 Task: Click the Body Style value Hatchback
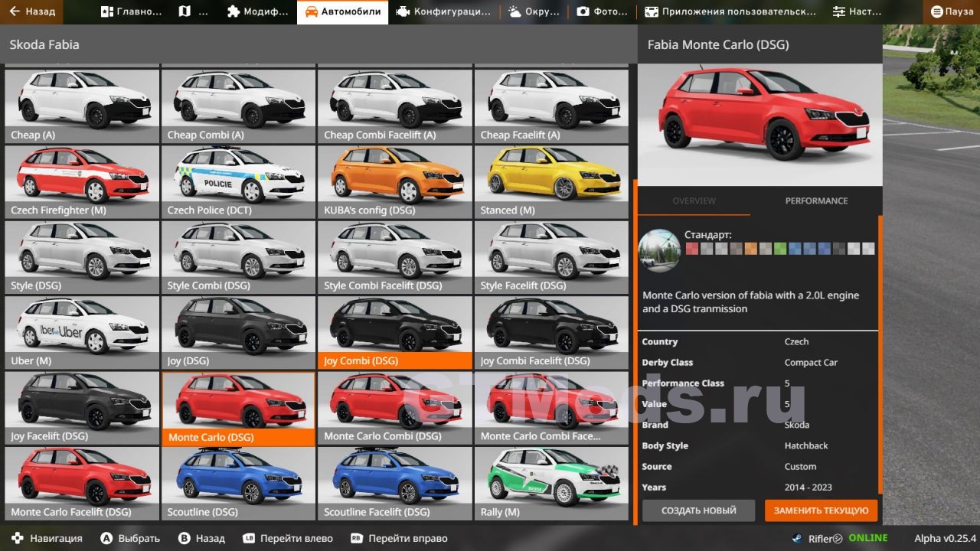point(806,445)
